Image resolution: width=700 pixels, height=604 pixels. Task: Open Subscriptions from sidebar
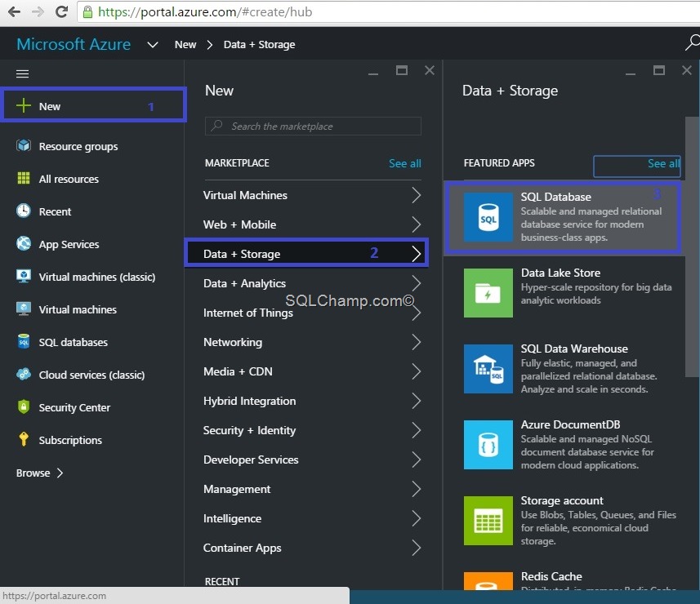92,440
